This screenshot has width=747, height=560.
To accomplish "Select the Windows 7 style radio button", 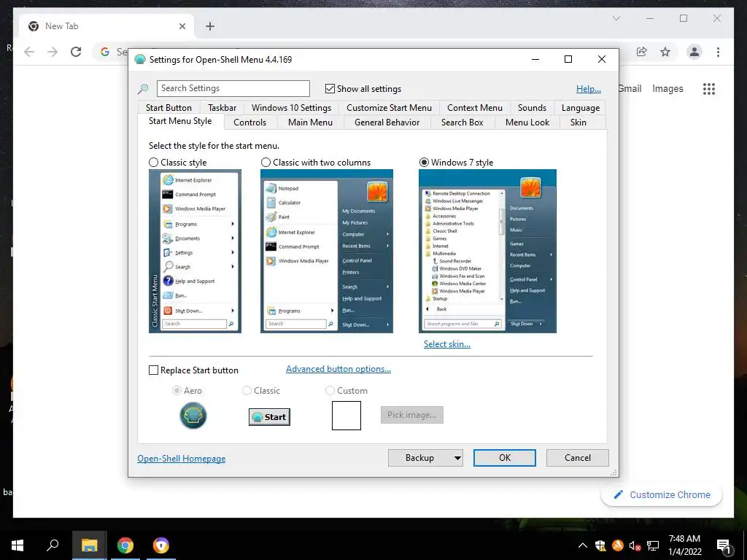I will 424,163.
